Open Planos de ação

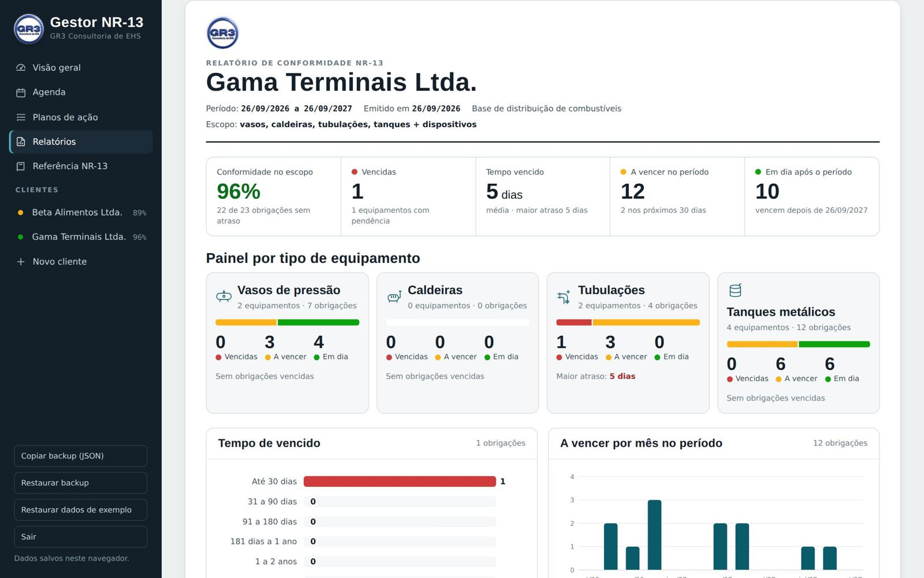point(81,117)
